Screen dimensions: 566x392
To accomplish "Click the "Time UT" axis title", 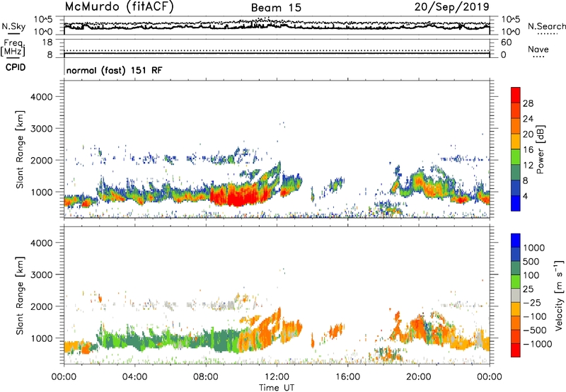I will click(x=277, y=388).
